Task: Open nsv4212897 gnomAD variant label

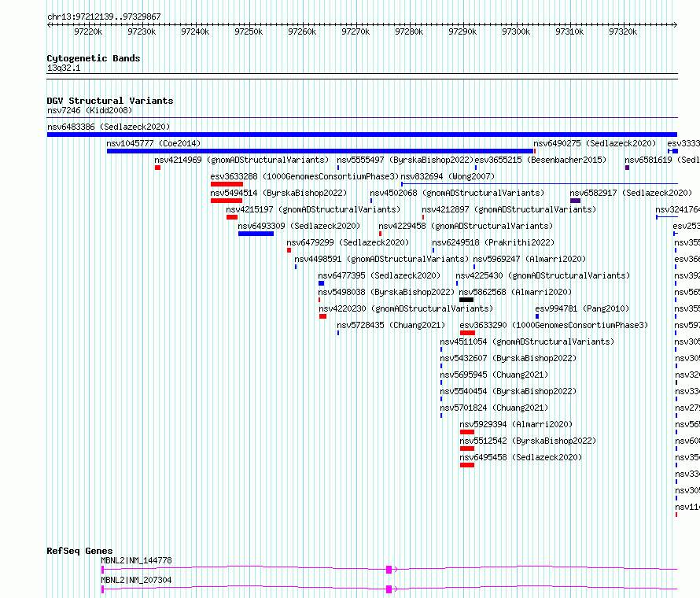Action: [509, 209]
